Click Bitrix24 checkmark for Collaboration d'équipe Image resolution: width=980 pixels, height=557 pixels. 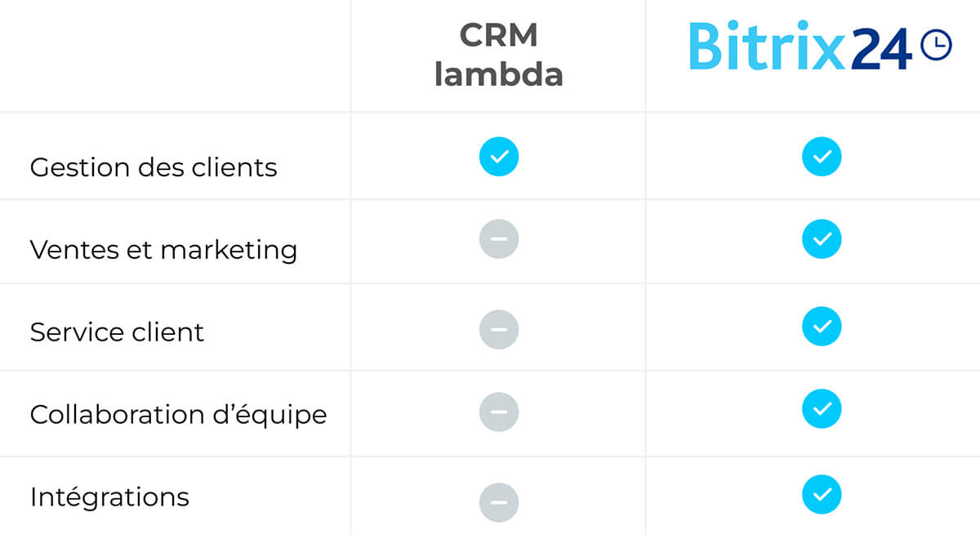822,409
